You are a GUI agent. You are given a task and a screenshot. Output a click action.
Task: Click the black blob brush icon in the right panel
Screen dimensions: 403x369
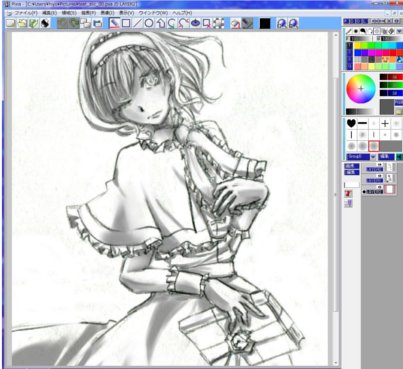pos(363,31)
